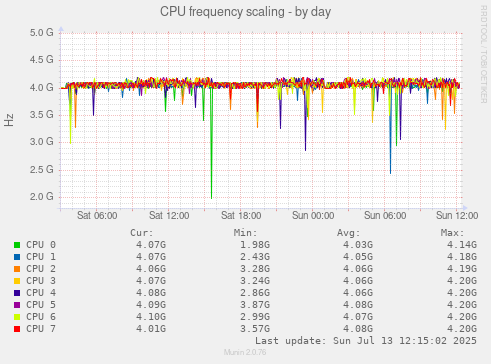This screenshot has width=491, height=364.
Task: Click CPU 0 average value 4.03G
Action: [358, 245]
